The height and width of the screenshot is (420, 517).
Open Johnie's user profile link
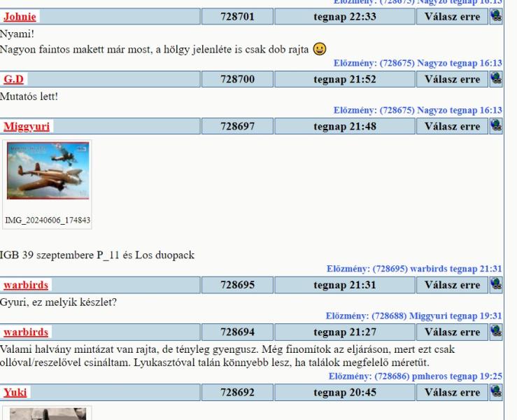(20, 16)
